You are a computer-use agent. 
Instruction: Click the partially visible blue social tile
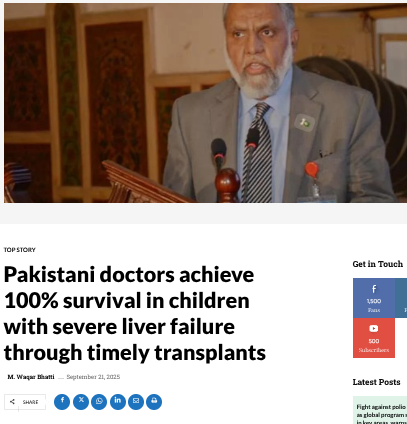click(401, 298)
